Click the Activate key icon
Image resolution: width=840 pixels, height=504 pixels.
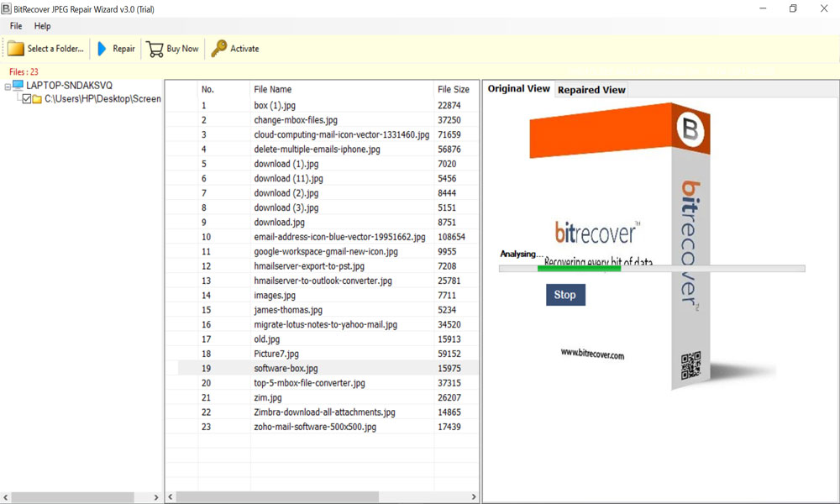218,49
